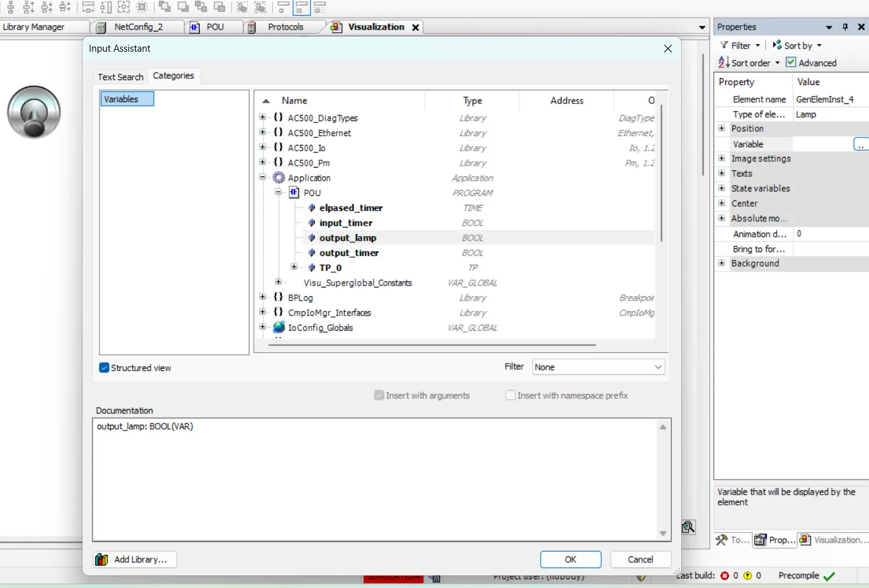Select the Variables category
The width and height of the screenshot is (869, 588).
click(x=126, y=99)
